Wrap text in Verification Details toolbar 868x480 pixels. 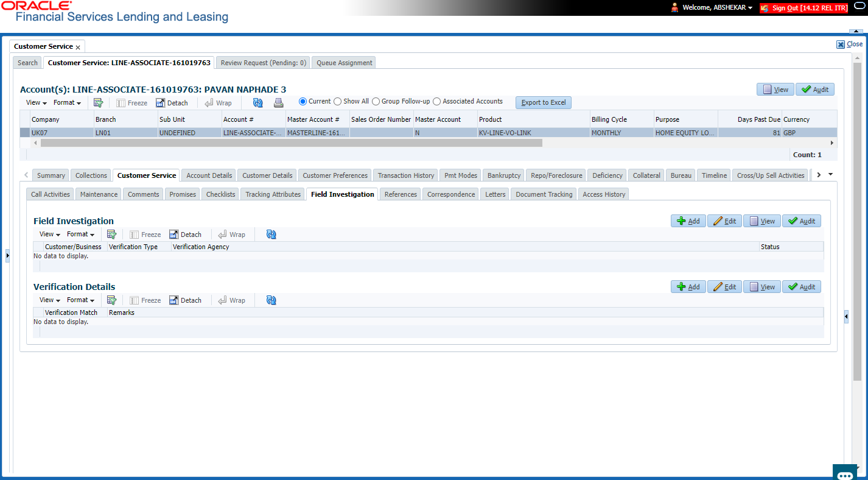[231, 300]
